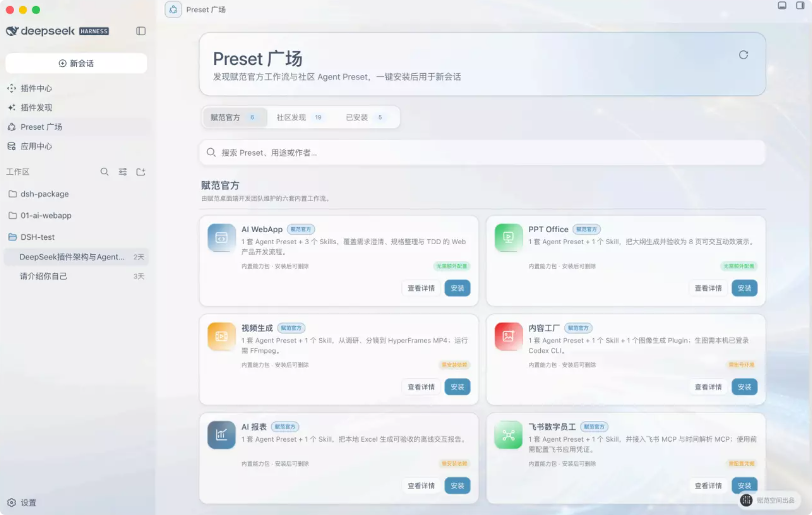Screen dimensions: 812x515
Task: Collapse the DSH-test workspace folder
Action: 76,237
